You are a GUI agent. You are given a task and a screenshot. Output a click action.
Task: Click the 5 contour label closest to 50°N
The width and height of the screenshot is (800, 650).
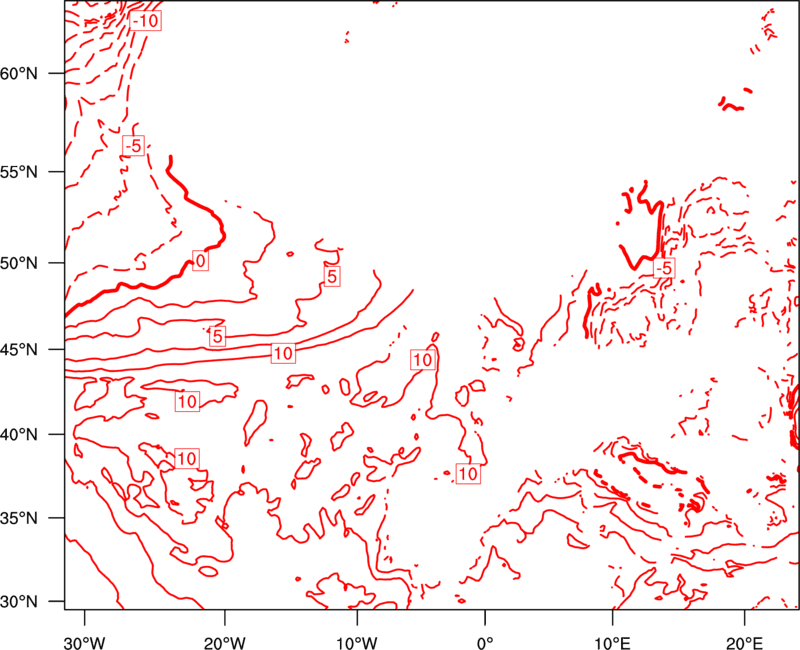332,277
